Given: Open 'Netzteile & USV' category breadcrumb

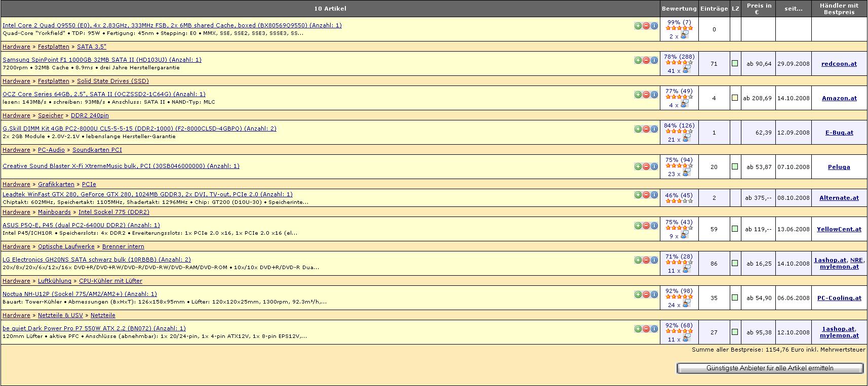Looking at the screenshot, I should 60,315.
